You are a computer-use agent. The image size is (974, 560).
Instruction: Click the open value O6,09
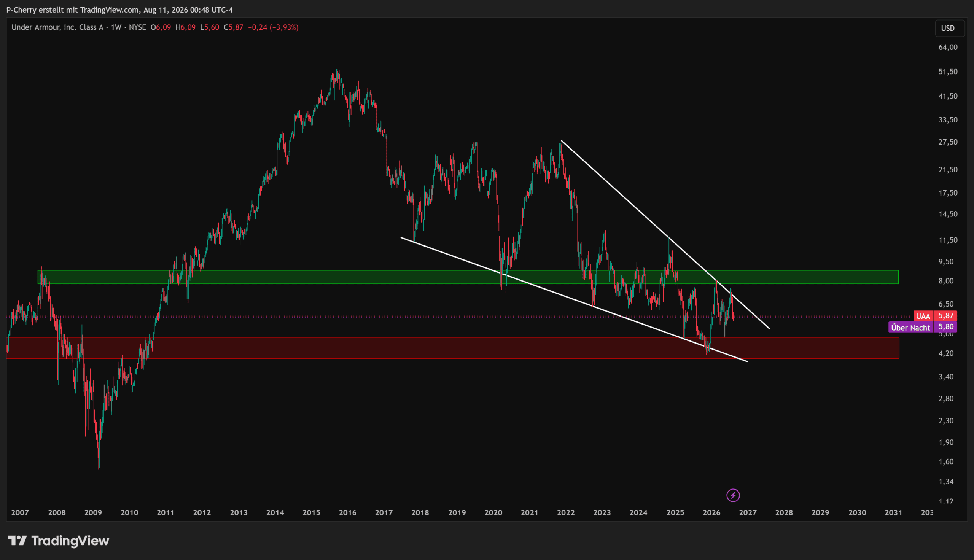[x=161, y=27]
